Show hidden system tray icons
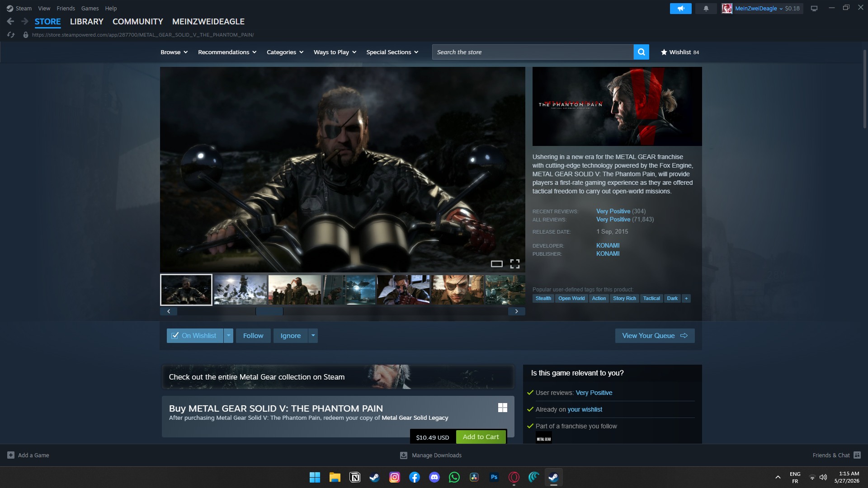 (778, 477)
